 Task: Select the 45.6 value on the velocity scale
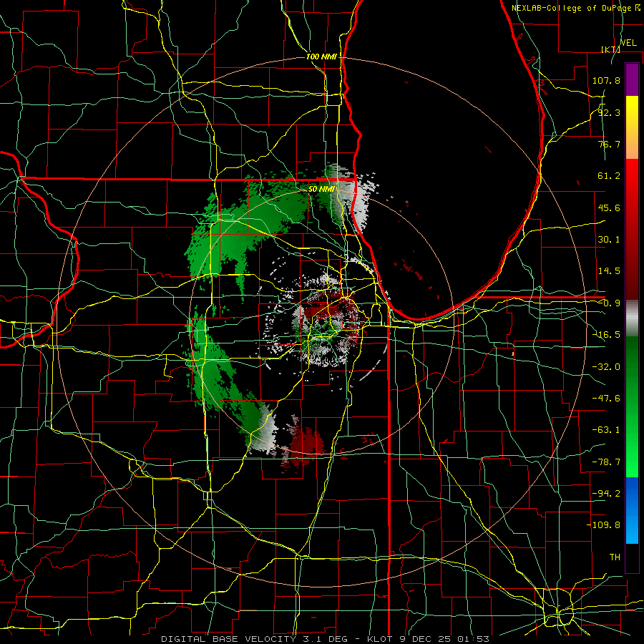click(609, 208)
